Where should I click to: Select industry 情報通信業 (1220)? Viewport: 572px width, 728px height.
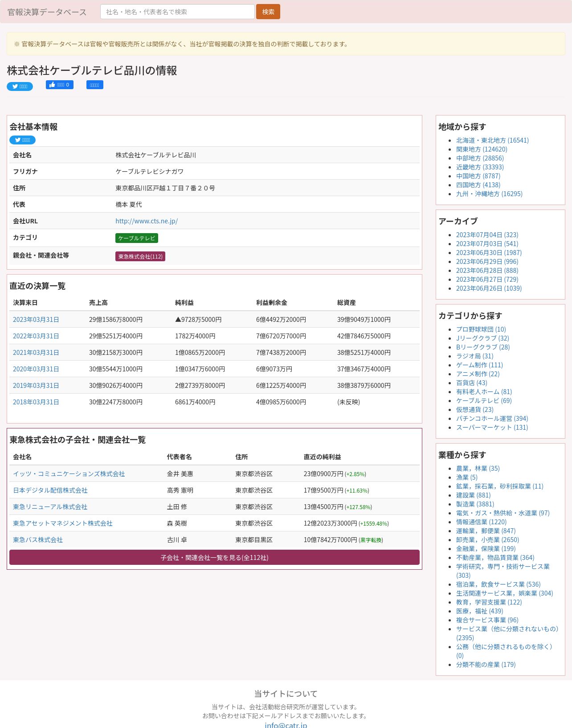(481, 522)
